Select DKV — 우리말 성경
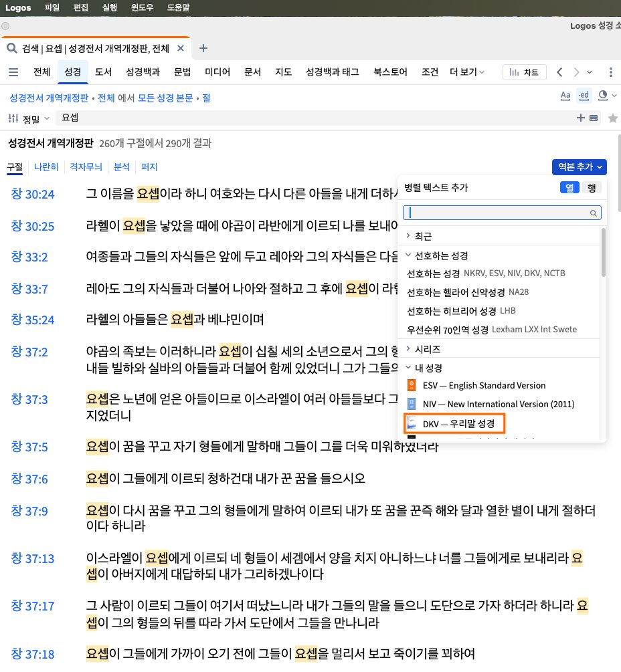The image size is (621, 672). point(454,424)
